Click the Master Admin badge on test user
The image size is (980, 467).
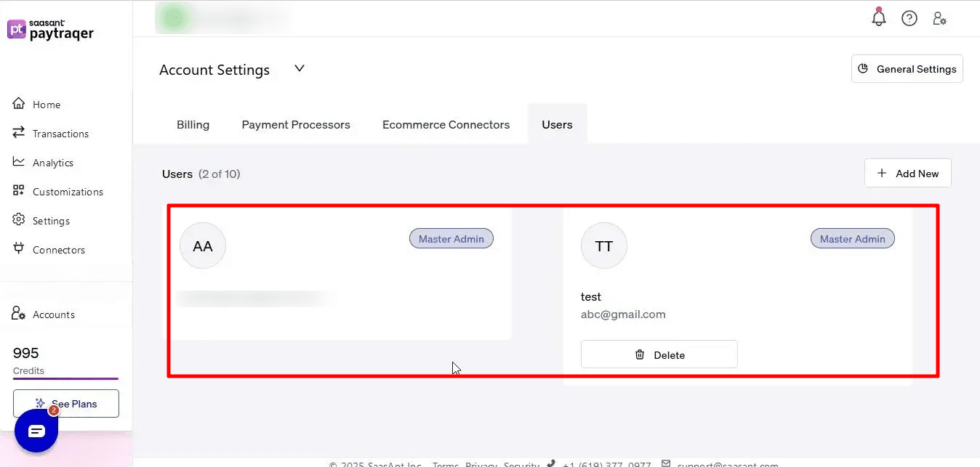[852, 238]
